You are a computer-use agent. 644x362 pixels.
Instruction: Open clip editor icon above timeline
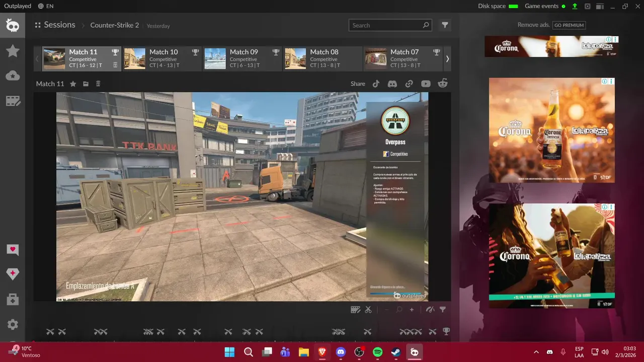point(355,310)
